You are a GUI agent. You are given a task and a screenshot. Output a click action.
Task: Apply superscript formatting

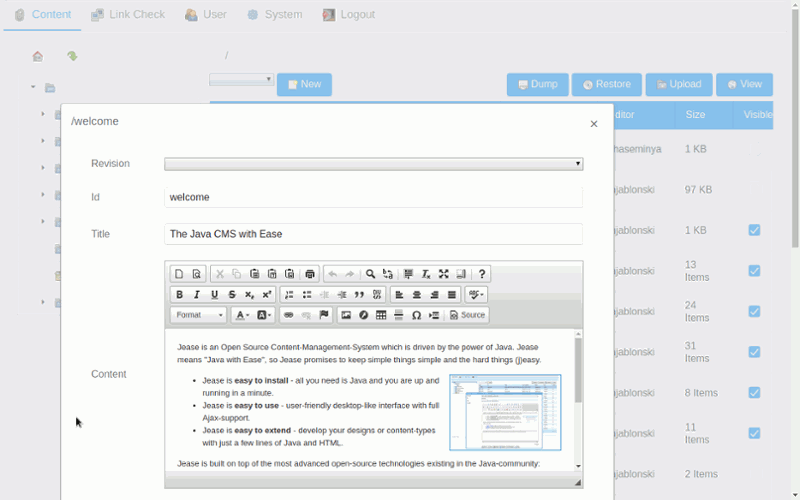(266, 294)
